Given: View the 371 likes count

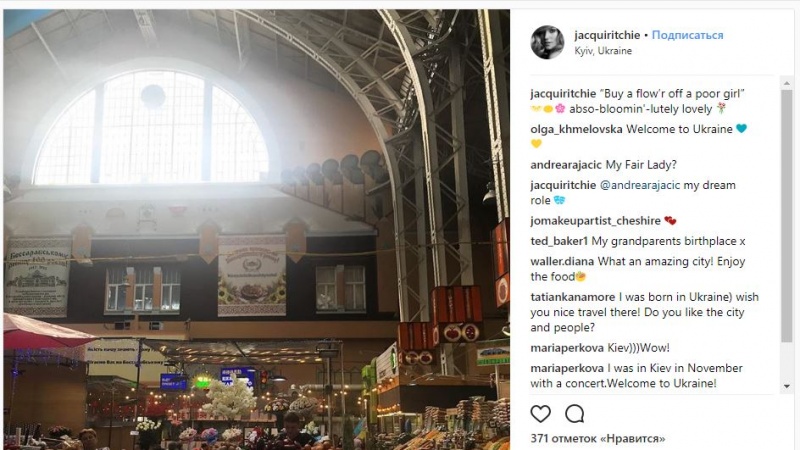Looking at the screenshot, I should click(x=597, y=438).
